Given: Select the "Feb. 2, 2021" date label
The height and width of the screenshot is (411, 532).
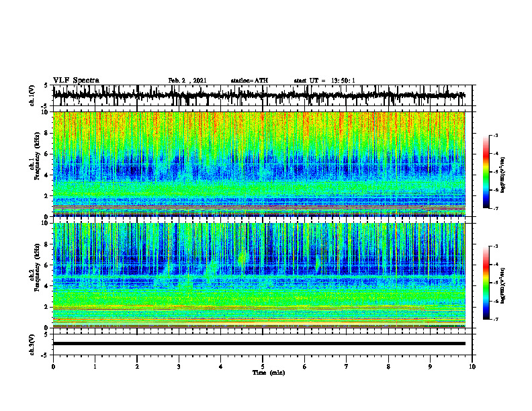Looking at the screenshot, I should pos(187,81).
